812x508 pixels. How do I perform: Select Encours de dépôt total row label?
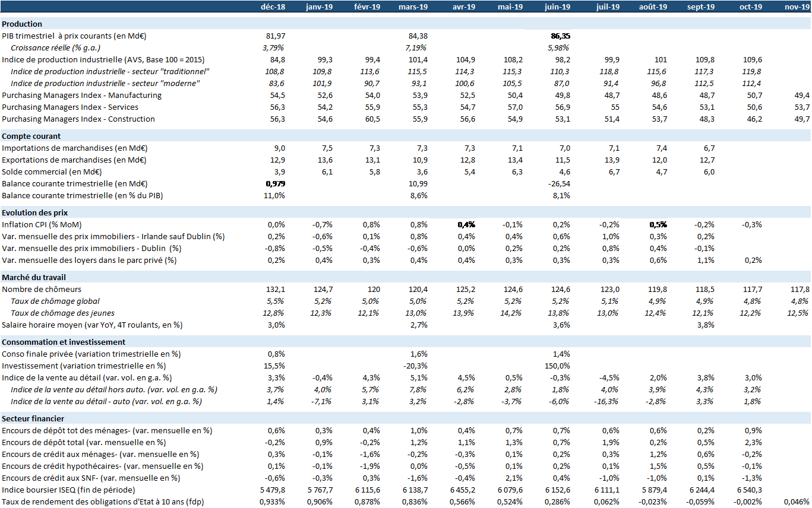pos(84,442)
